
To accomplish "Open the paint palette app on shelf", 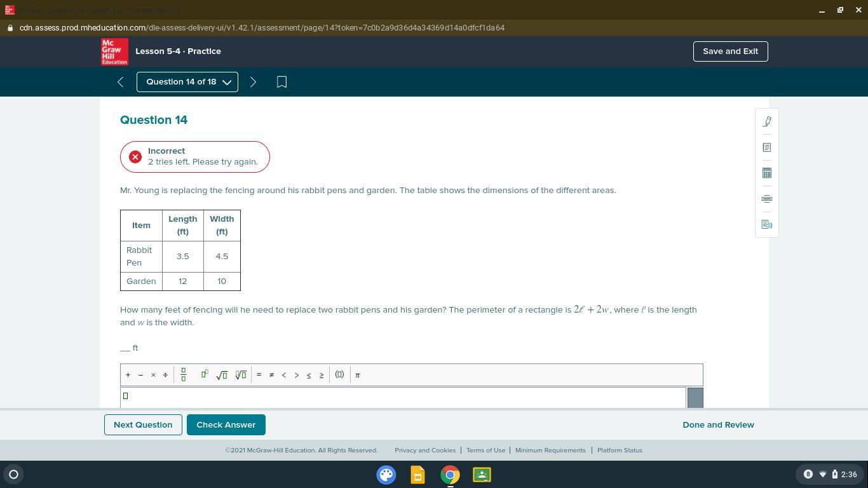I will click(386, 475).
